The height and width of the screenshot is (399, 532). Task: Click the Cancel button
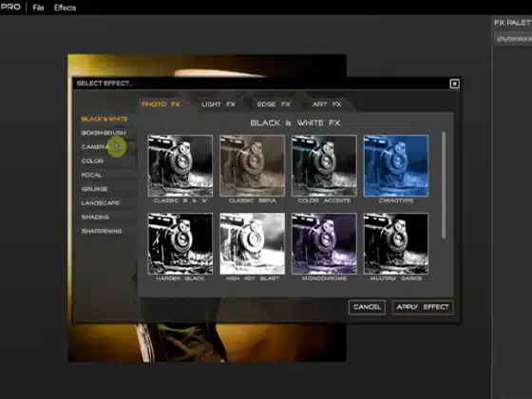coord(367,307)
